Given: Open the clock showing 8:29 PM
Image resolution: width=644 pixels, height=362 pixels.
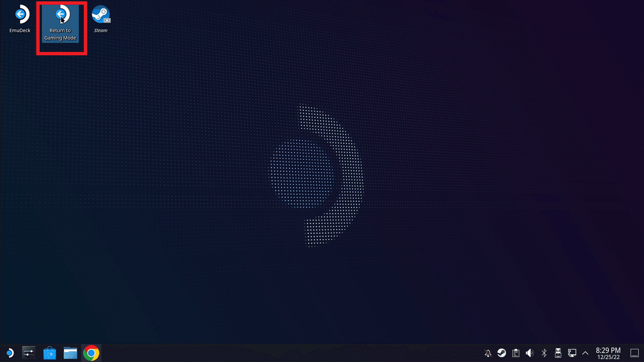Looking at the screenshot, I should [x=608, y=353].
